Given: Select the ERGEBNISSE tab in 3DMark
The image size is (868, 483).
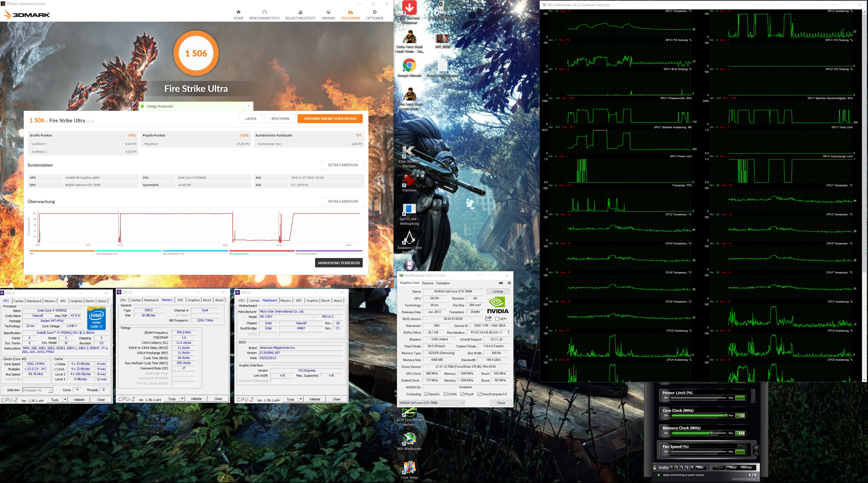Looking at the screenshot, I should [x=350, y=15].
